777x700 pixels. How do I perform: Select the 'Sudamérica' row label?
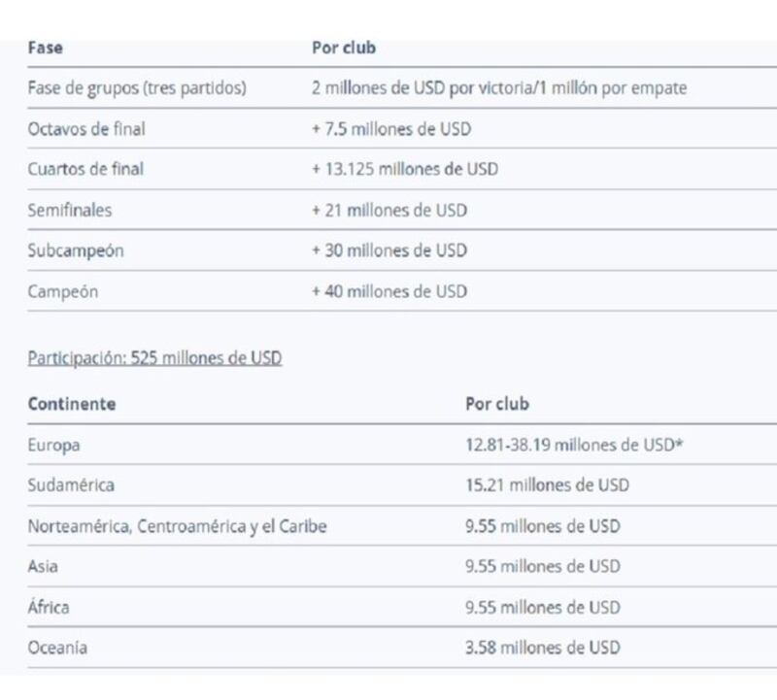[71, 485]
